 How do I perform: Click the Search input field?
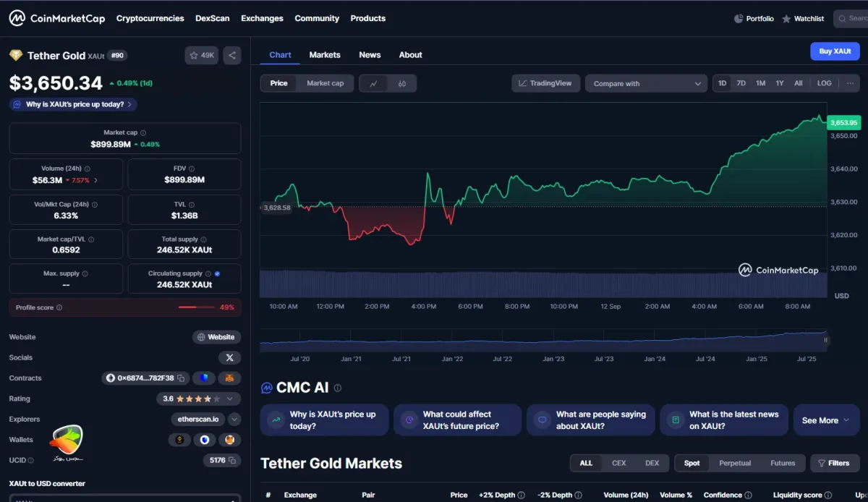pos(851,18)
